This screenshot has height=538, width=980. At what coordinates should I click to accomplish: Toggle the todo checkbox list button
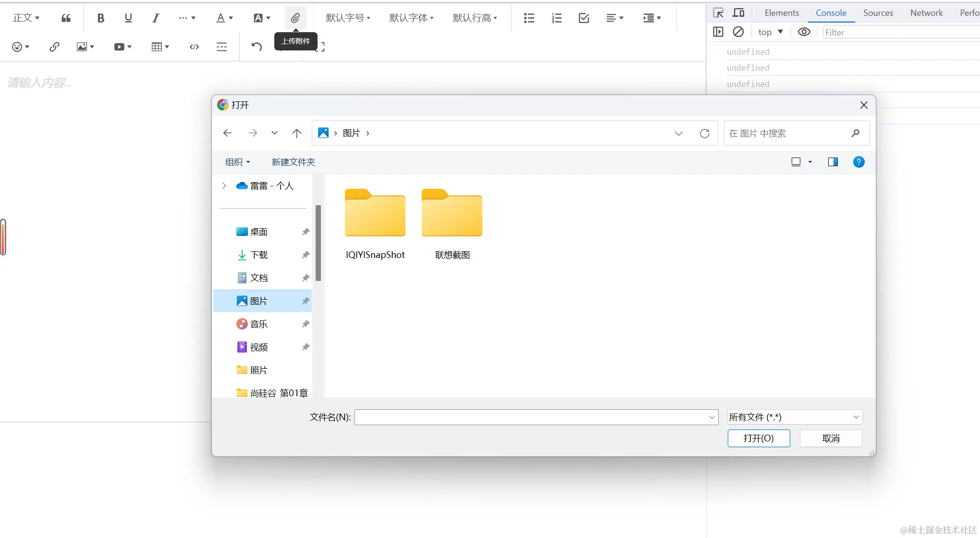click(x=584, y=18)
